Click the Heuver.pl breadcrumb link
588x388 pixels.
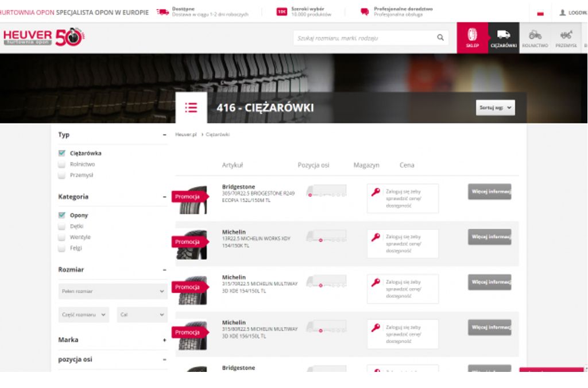tap(186, 135)
